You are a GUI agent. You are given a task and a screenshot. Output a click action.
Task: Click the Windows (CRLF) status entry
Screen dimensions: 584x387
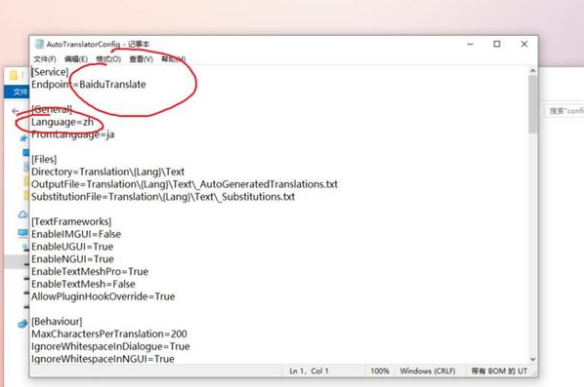pyautogui.click(x=428, y=371)
